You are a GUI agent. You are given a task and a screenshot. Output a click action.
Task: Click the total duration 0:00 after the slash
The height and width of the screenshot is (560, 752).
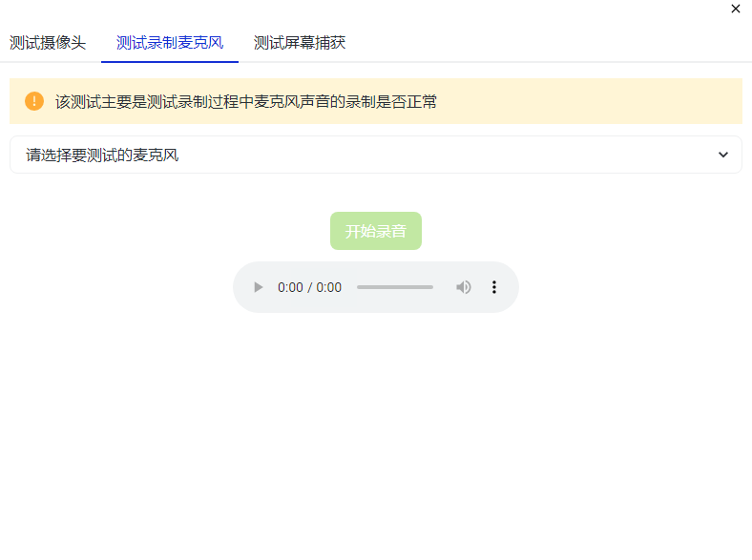pos(329,287)
